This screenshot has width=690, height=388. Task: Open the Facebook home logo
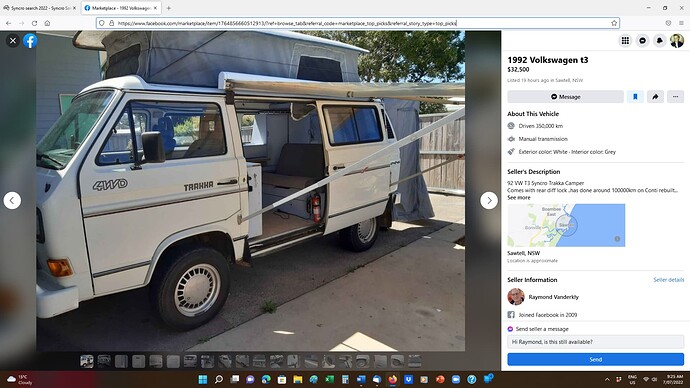coord(30,41)
